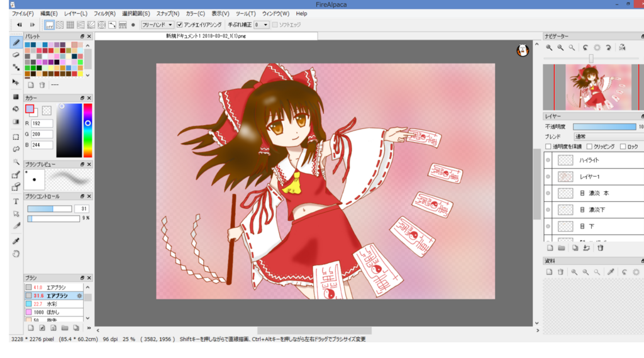Screen dimensions: 644x358
Task: Toggle visibility of the 目 濃淡下 layer
Action: coord(548,210)
